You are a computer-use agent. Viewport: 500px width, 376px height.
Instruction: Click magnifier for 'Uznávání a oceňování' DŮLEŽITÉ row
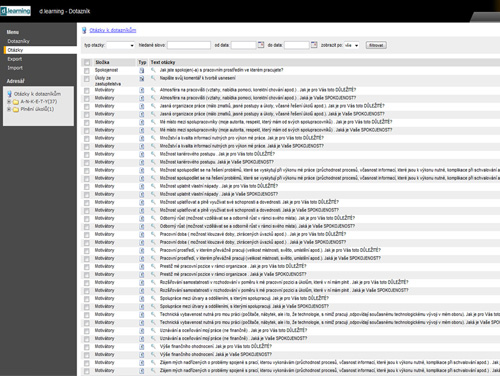153,330
